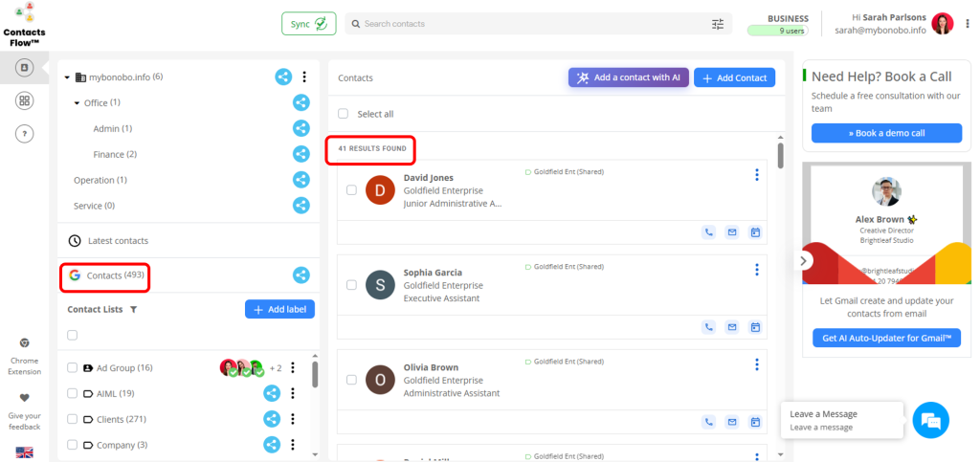Open the help question mark icon
Viewport: 980px width, 462px height.
pyautogui.click(x=25, y=134)
